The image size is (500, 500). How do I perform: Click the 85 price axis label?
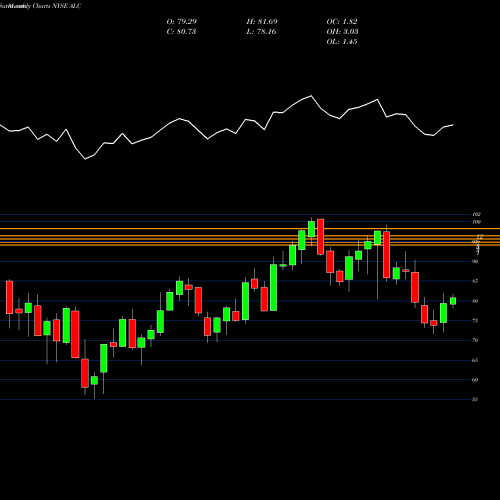(x=475, y=281)
